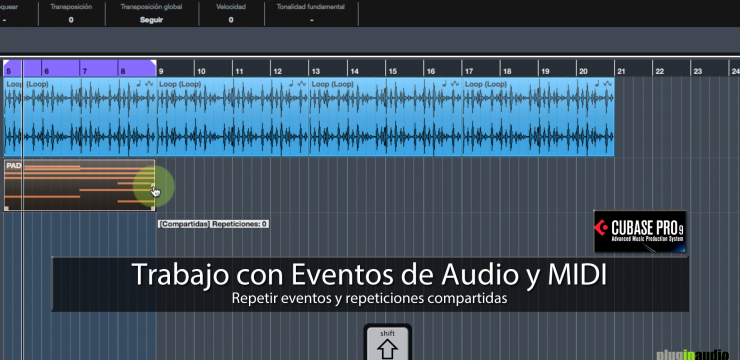740x360 pixels.
Task: Click 'Loop (Loop)' name on event at bar 17
Action: pyautogui.click(x=486, y=84)
